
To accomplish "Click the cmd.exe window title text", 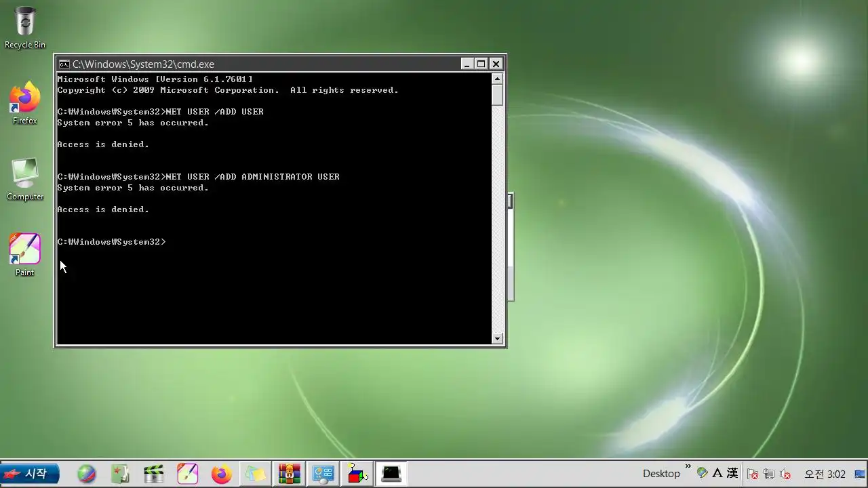I will point(143,64).
